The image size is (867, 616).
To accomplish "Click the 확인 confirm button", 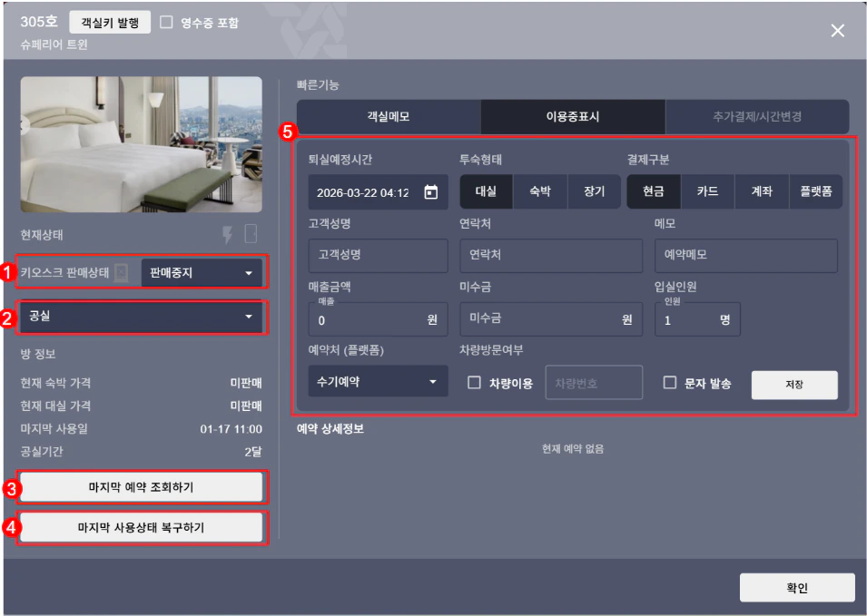I will [x=797, y=587].
